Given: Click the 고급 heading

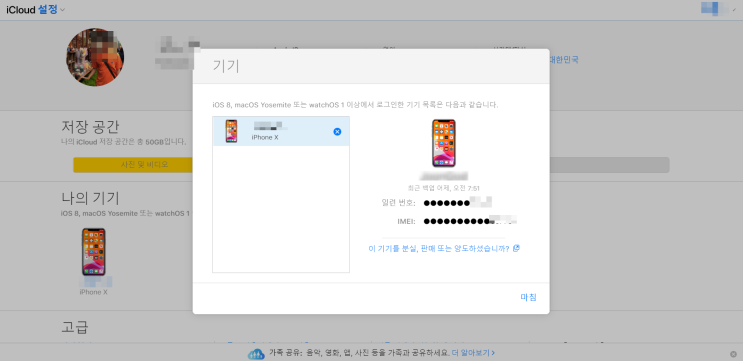Looking at the screenshot, I should point(75,327).
